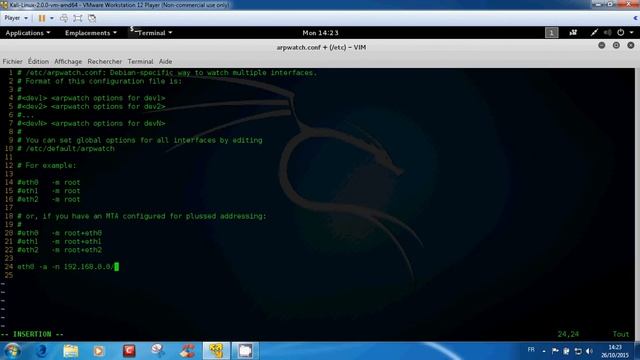Send Ctrl+Alt+Del to the virtual machine
Image resolution: width=640 pixels, height=360 pixels.
click(64, 18)
